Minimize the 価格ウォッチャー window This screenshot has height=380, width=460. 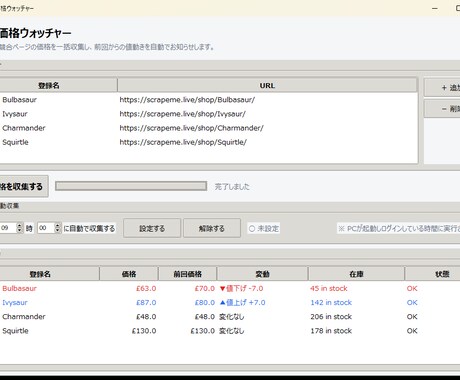tap(435, 8)
